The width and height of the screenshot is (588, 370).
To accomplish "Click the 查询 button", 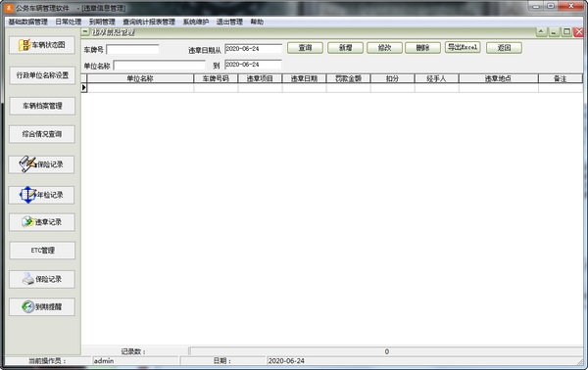I will tap(305, 48).
